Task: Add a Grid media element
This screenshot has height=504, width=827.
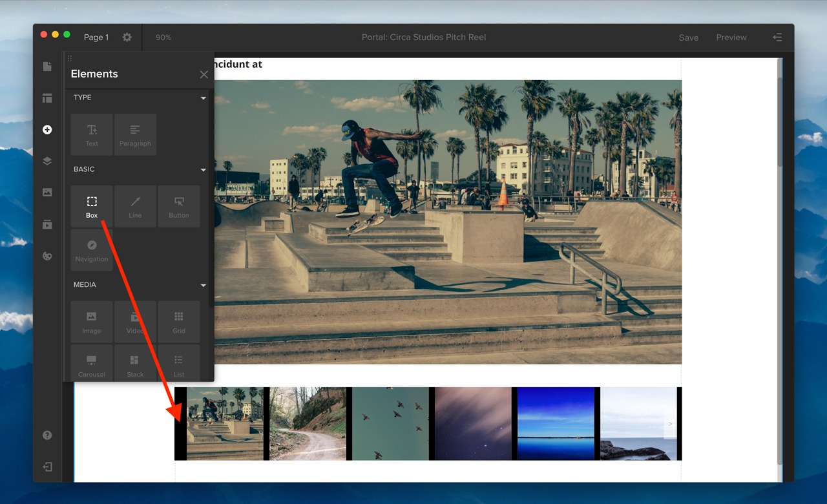Action: (x=179, y=322)
